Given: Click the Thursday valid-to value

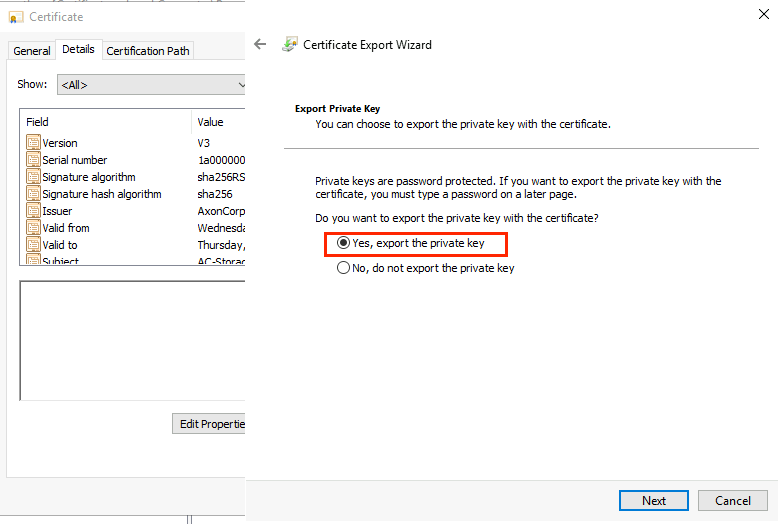Looking at the screenshot, I should (221, 245).
